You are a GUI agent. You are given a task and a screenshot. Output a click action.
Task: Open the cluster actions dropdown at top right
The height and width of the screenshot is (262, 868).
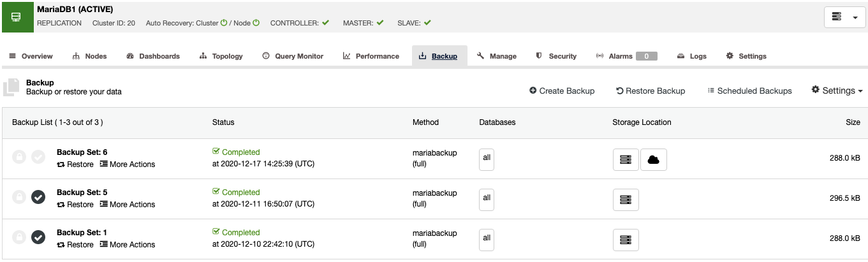pos(844,17)
